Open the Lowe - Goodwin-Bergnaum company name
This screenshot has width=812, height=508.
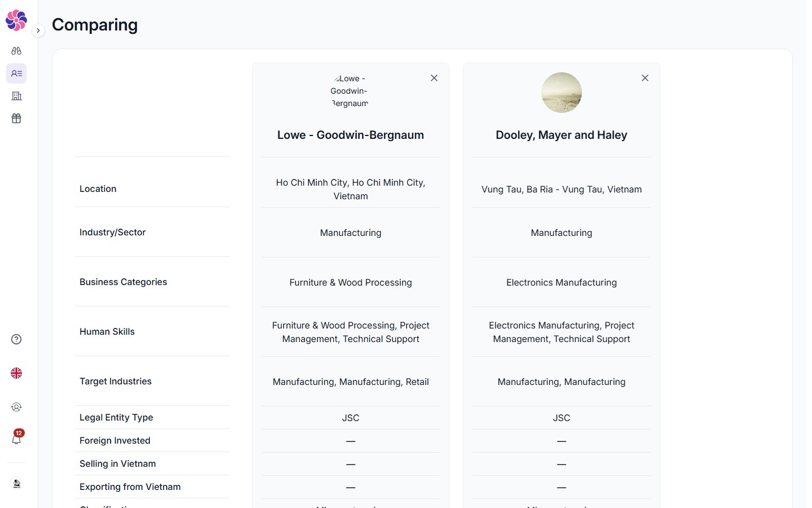351,135
